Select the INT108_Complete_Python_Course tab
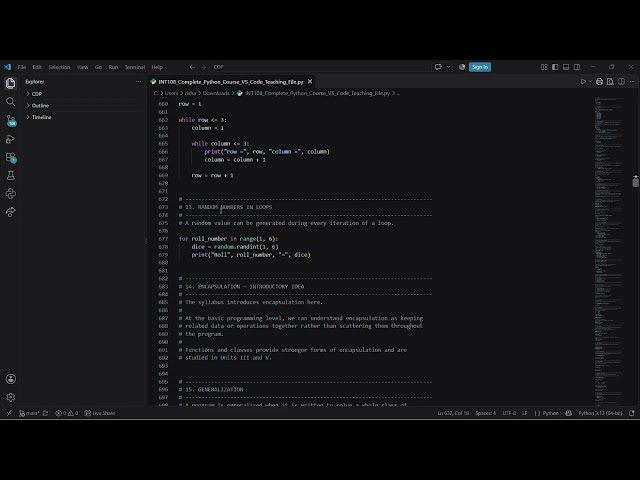This screenshot has height=480, width=640. 231,82
